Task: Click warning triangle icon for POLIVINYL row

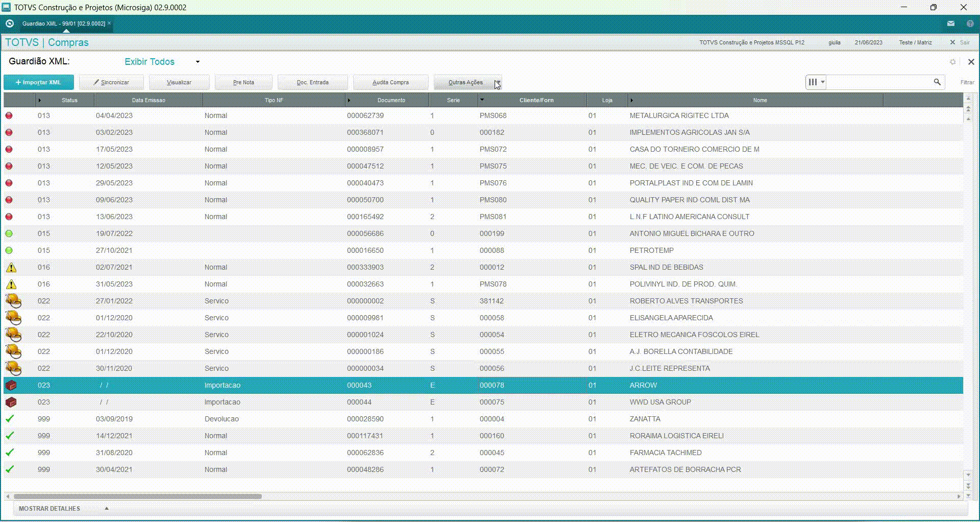Action: (11, 284)
